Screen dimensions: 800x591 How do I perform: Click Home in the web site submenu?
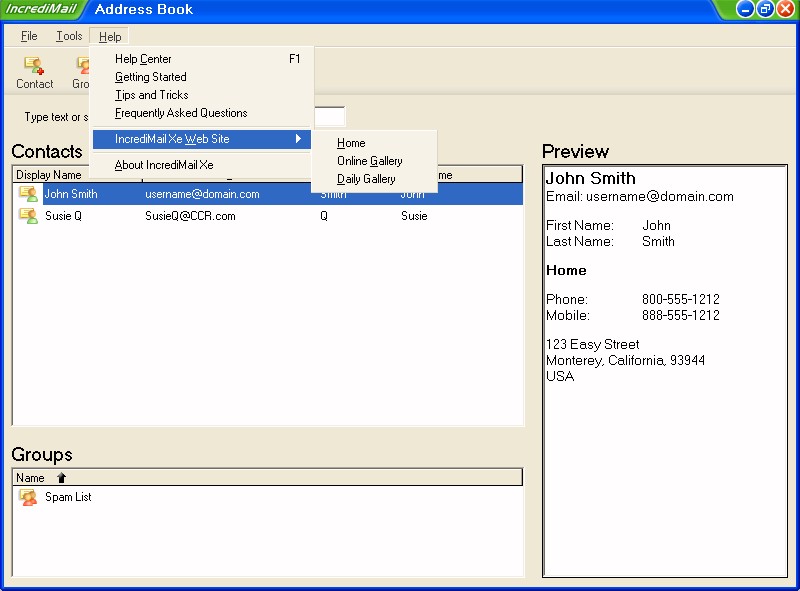pos(351,143)
